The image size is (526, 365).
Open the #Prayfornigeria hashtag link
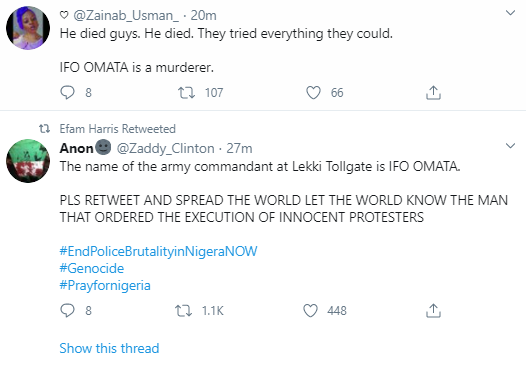tap(105, 285)
